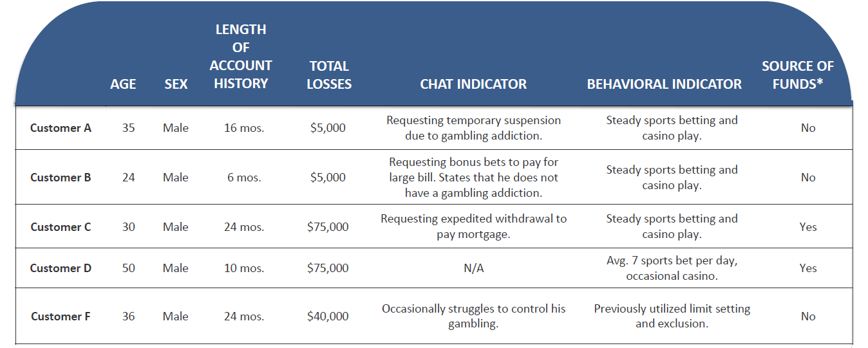Click the SOURCE OF FUNDS* header
Screen dimensions: 868x348
[797, 75]
